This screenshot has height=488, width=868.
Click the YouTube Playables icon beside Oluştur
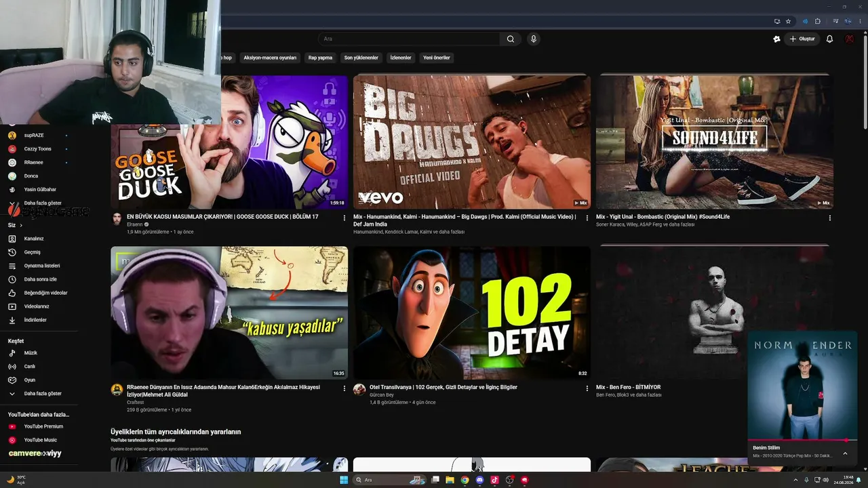pyautogui.click(x=776, y=39)
